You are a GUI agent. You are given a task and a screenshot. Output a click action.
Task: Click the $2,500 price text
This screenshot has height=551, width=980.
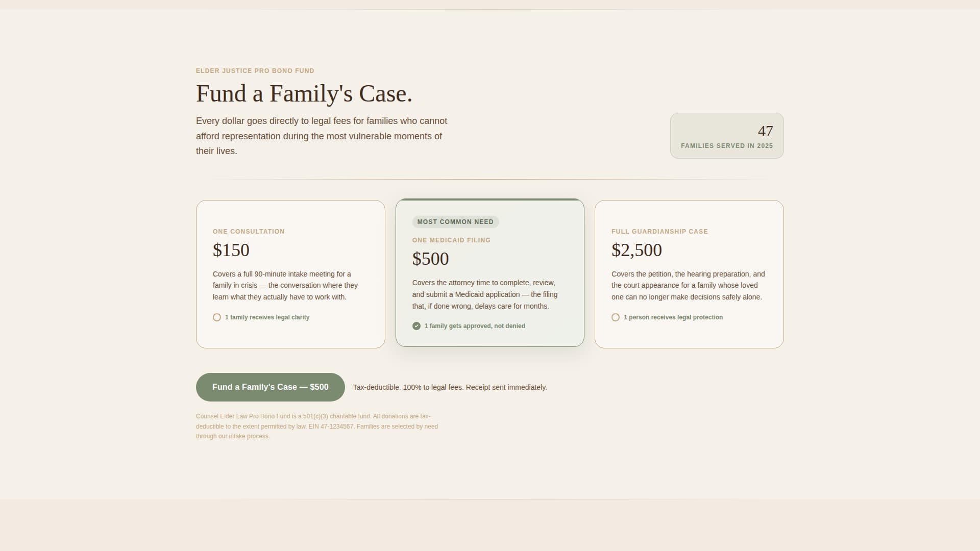[x=636, y=250]
